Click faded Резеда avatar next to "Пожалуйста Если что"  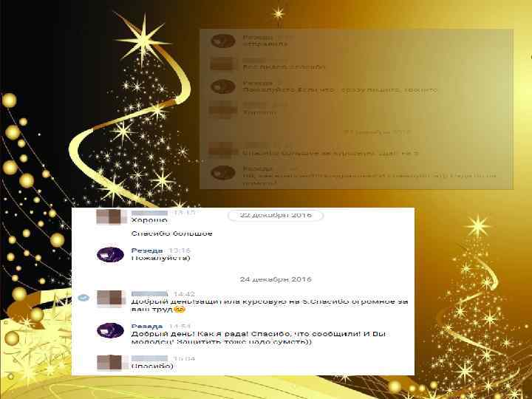click(x=223, y=86)
